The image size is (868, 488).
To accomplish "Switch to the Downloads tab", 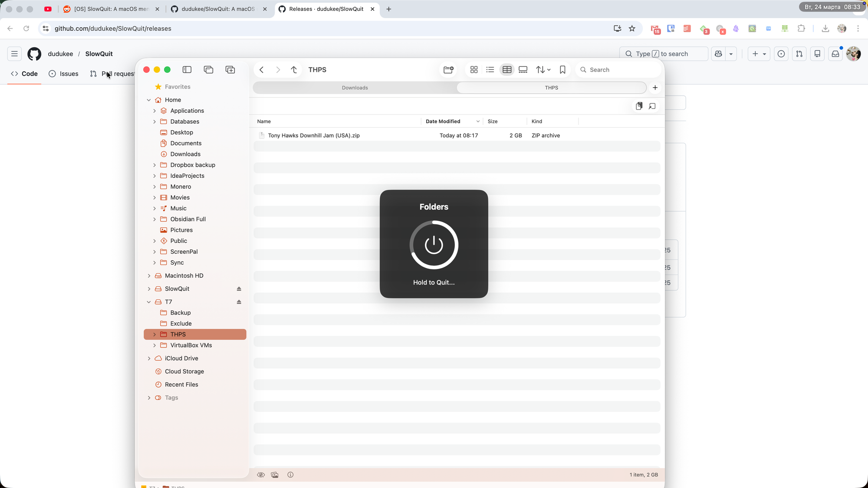I will (355, 88).
